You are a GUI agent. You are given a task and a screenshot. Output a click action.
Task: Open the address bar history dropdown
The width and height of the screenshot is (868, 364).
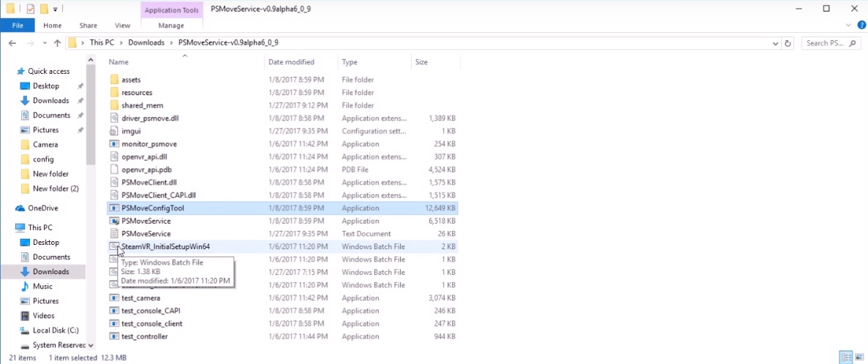[x=775, y=42]
